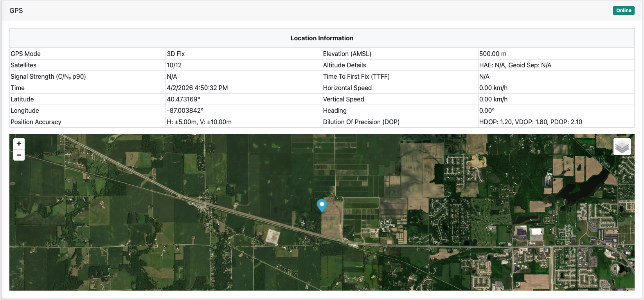Select the Elevation (AMSL) label
Viewport: 644px width, 300px height.
pyautogui.click(x=347, y=54)
